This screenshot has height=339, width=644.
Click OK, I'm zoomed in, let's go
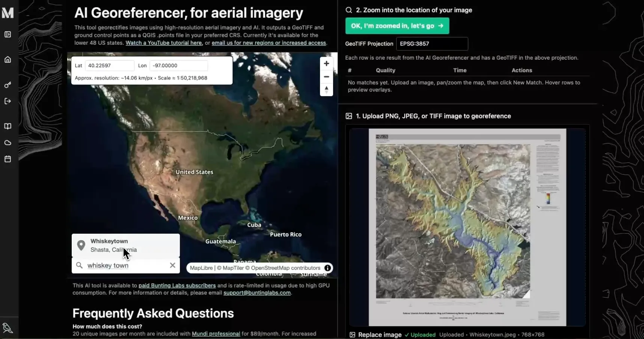397,26
